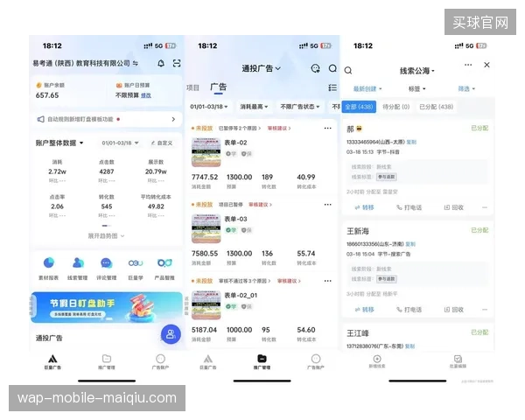Open 产品智推 shortcut icon
Image resolution: width=525 pixels, height=420 pixels.
point(164,262)
